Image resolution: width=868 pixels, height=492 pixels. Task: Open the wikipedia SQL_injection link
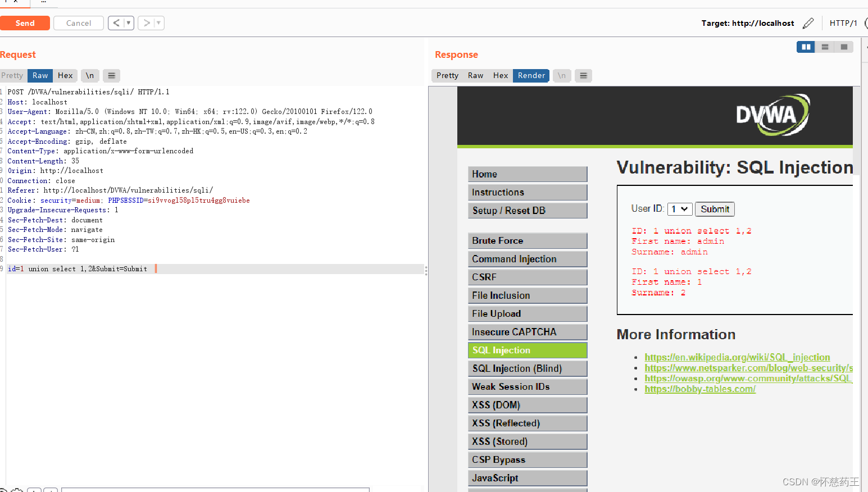[737, 357]
